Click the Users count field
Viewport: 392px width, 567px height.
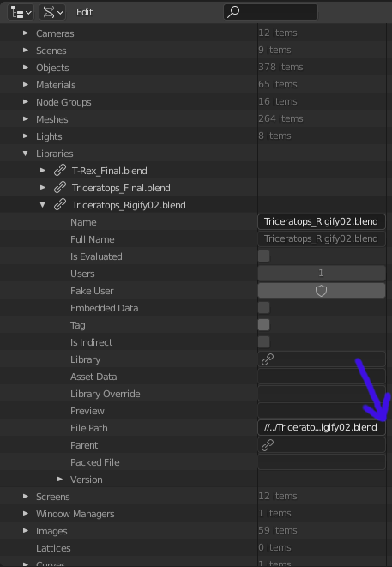coord(322,274)
